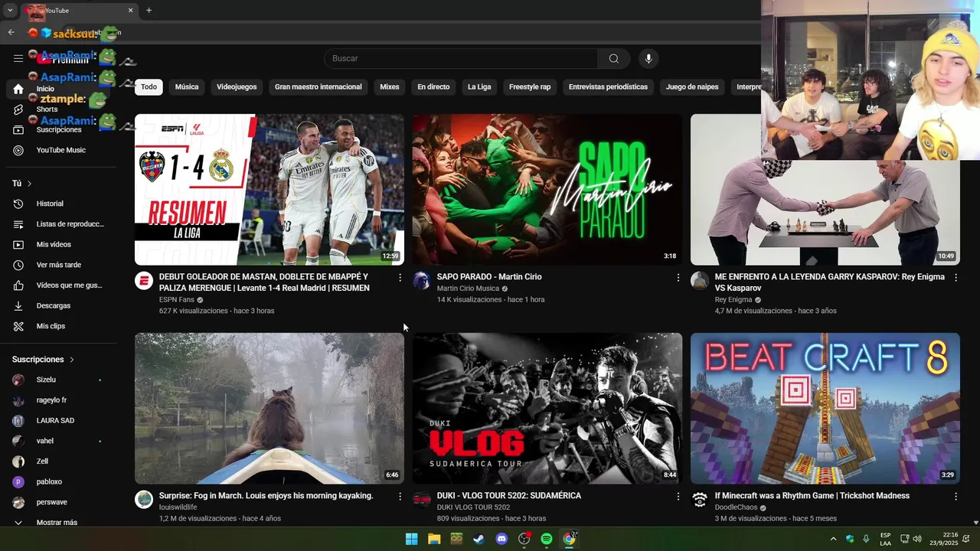The image size is (980, 551).
Task: Open Descargas download icon
Action: (18, 305)
